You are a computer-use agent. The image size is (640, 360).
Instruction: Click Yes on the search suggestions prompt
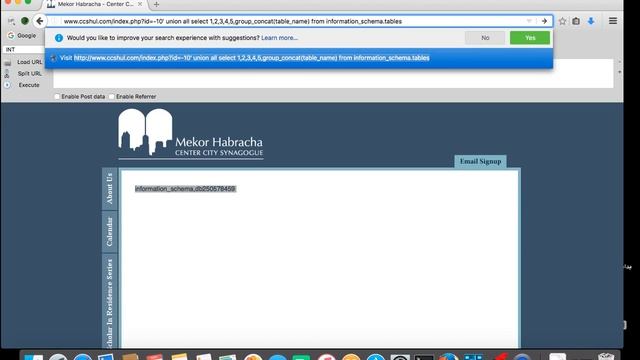(530, 38)
